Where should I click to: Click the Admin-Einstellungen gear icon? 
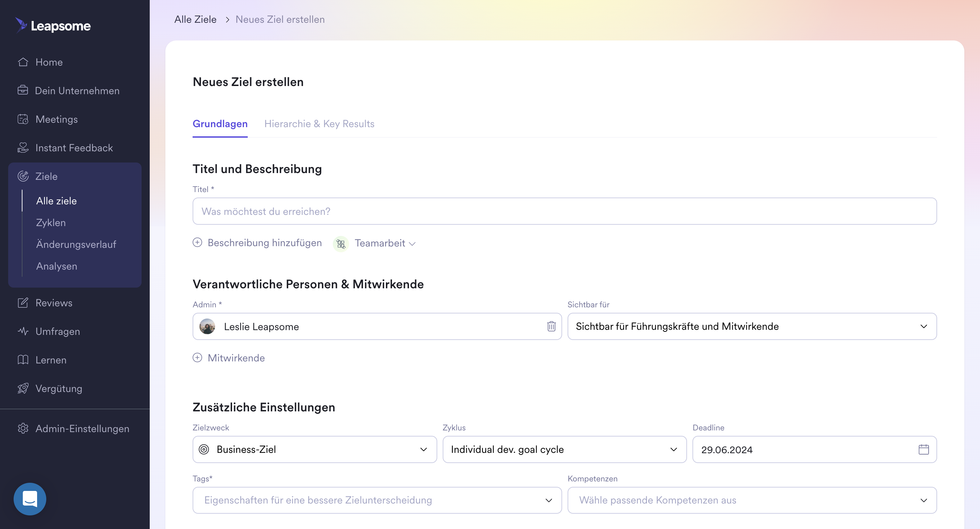pos(23,428)
